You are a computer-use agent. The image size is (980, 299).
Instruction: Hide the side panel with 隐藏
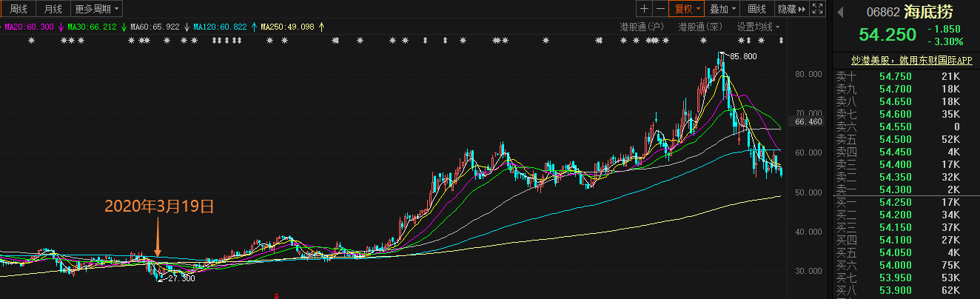click(791, 9)
